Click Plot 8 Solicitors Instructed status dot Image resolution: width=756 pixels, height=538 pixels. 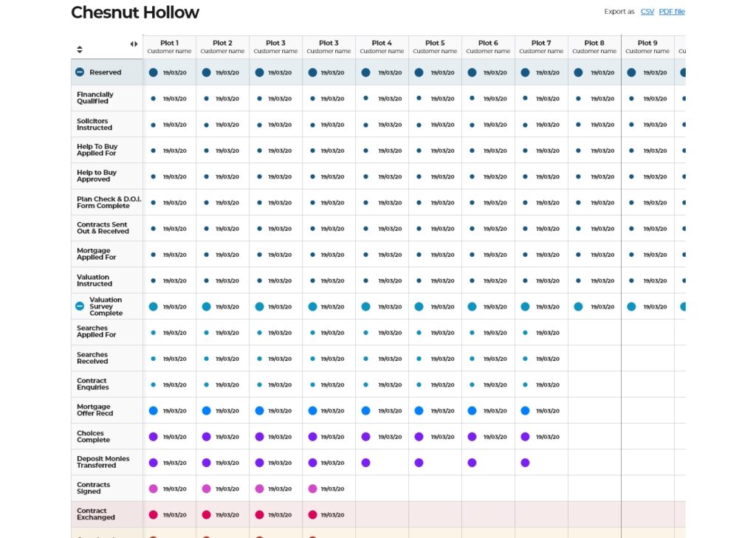pos(578,125)
